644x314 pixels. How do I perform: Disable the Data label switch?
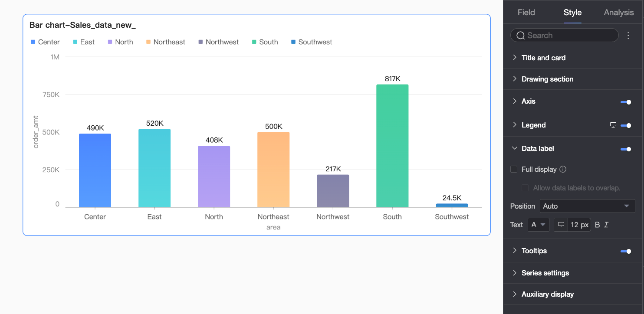626,149
